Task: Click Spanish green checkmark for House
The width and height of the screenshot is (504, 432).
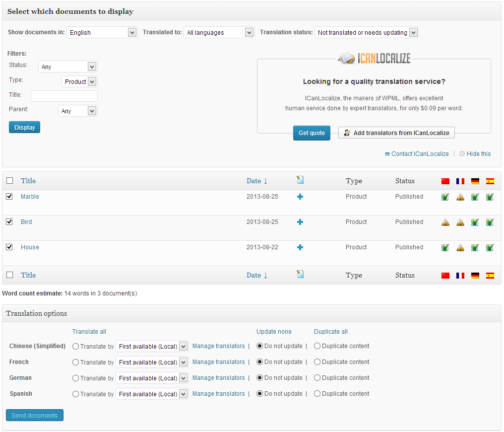Action: pos(490,248)
